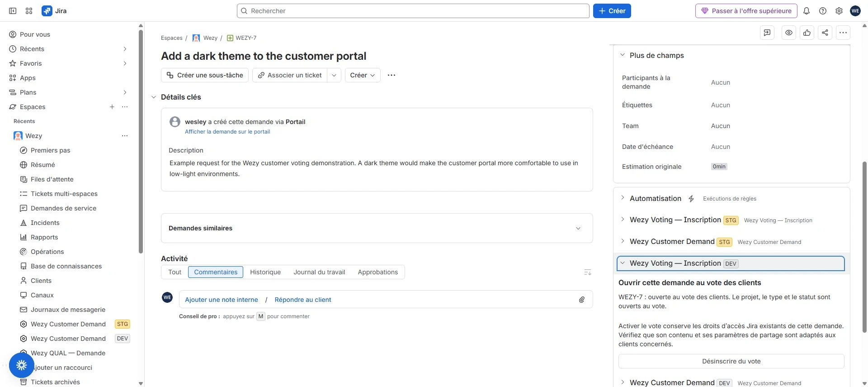Collapse the sidebar using the top-left panel icon
Image resolution: width=868 pixels, height=387 pixels.
13,11
